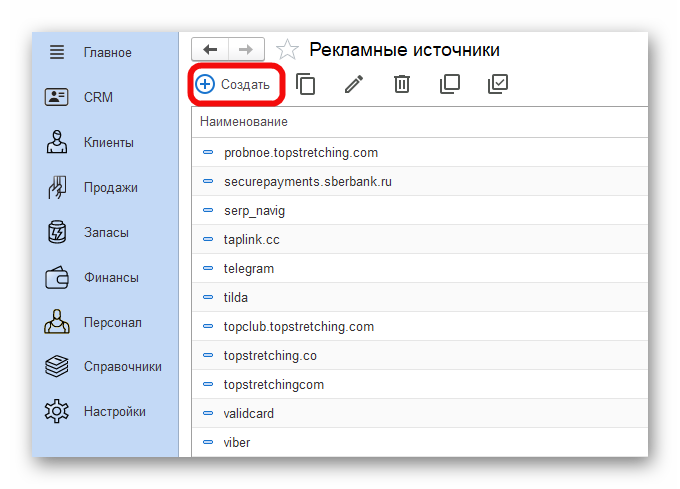Open the Главное section
The width and height of the screenshot is (680, 489).
[x=108, y=52]
